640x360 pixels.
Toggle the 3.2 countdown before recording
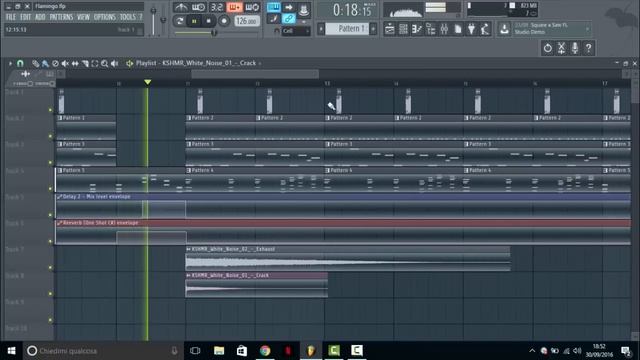(216, 7)
